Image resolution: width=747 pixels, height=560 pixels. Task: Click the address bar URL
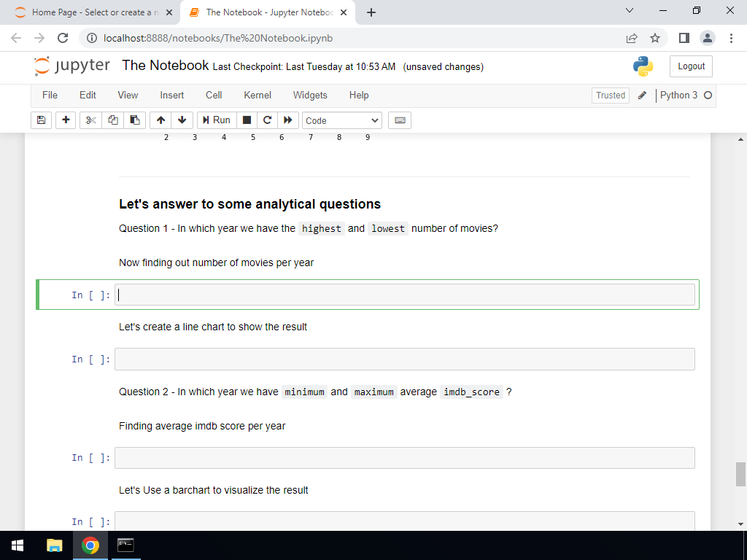(218, 38)
